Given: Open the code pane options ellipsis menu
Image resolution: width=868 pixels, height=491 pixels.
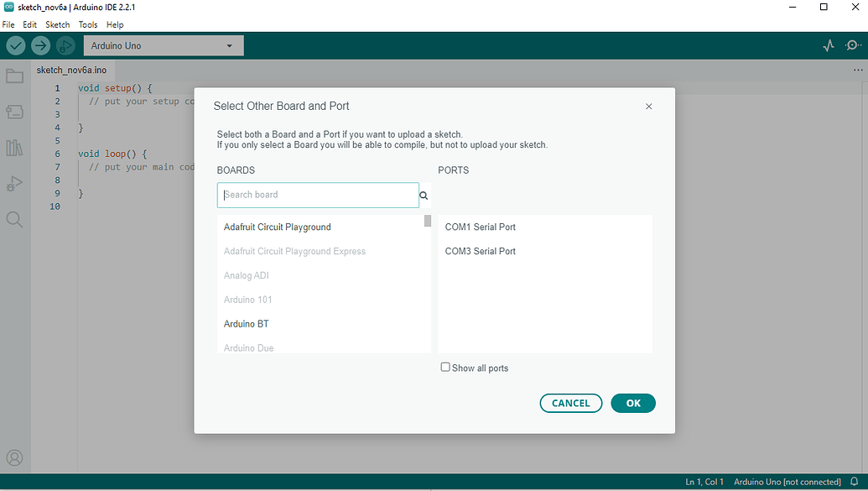Looking at the screenshot, I should coord(857,69).
